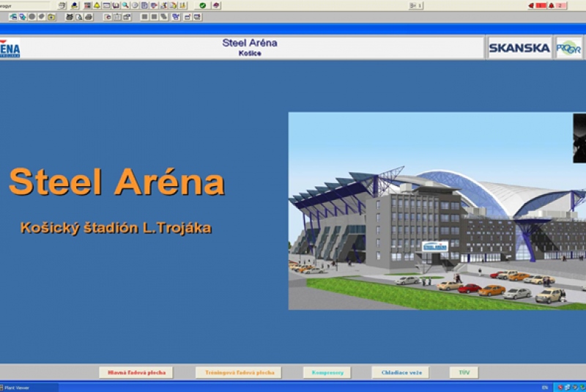This screenshot has height=392, width=586.
Task: Click the Aréna logo in the header
Action: coord(10,48)
